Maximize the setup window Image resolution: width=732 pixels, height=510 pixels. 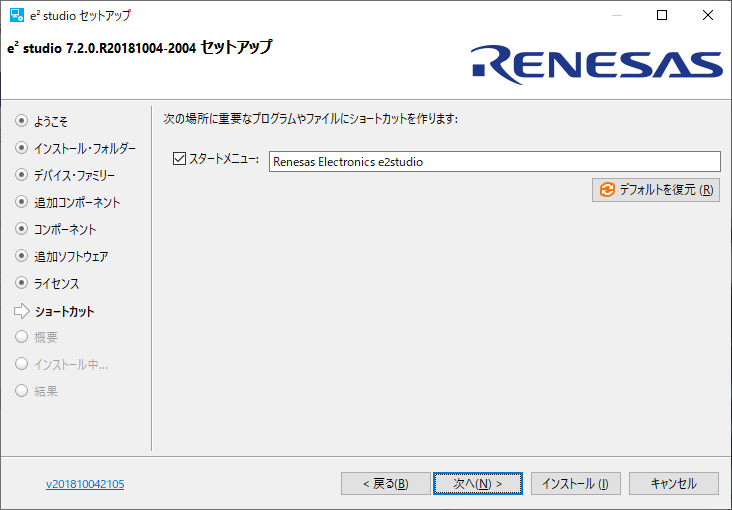click(662, 15)
